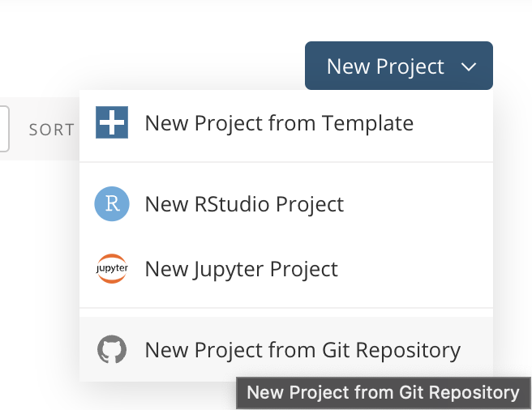Choose New Jupyter Project from menu
Screen dimensions: 532x410
click(241, 269)
